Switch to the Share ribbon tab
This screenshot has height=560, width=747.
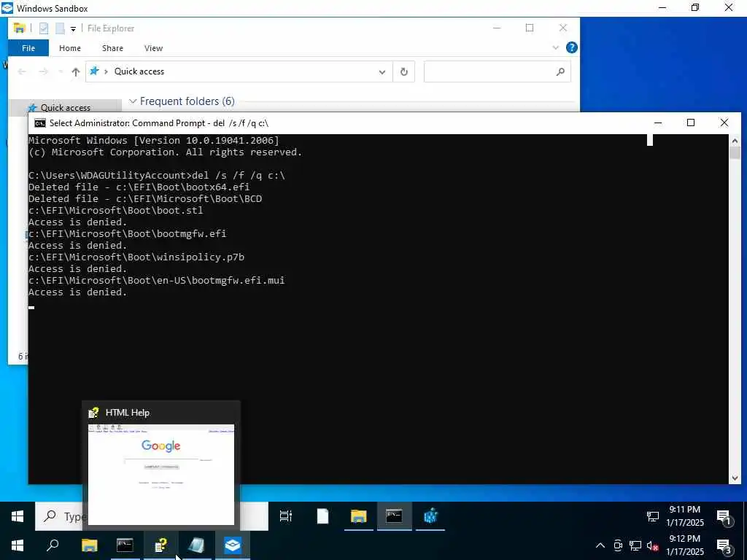click(x=112, y=48)
